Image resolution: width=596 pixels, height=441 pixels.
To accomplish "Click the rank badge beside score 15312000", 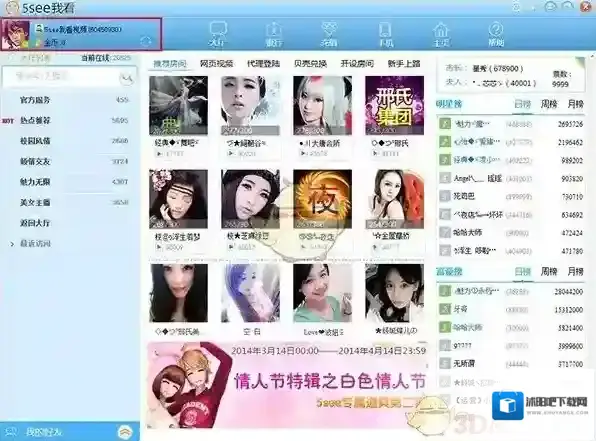I will (x=445, y=309).
